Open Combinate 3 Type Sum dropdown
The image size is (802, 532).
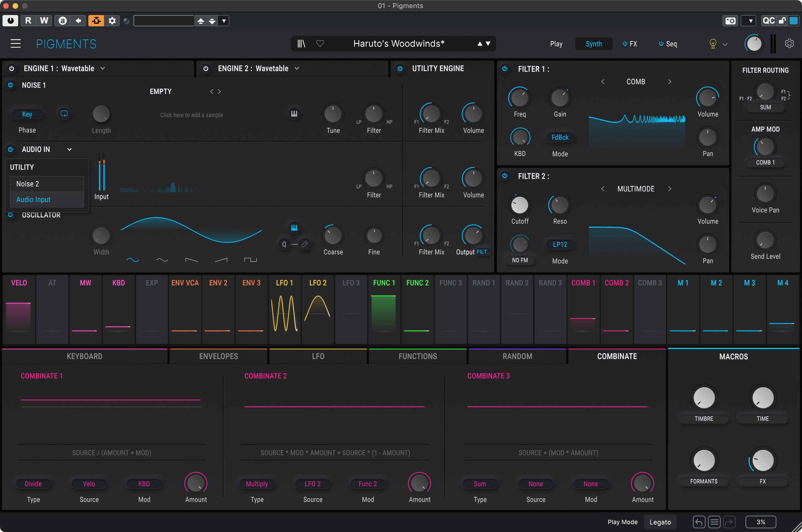click(480, 484)
